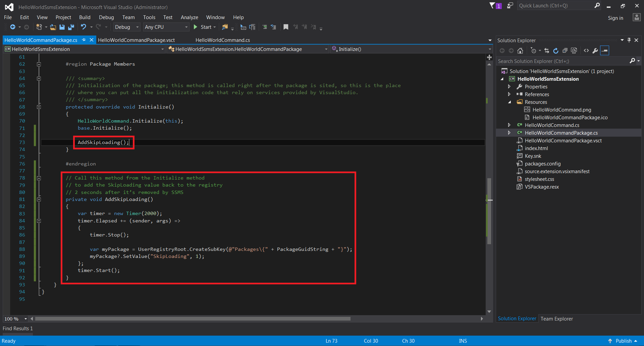The image size is (644, 346).
Task: Click the editor horizontal scrollbar thumb
Action: coord(193,319)
